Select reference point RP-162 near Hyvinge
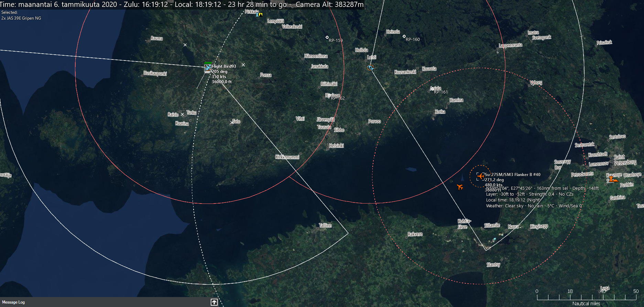Screen dimensions: 644x307 point(329,95)
